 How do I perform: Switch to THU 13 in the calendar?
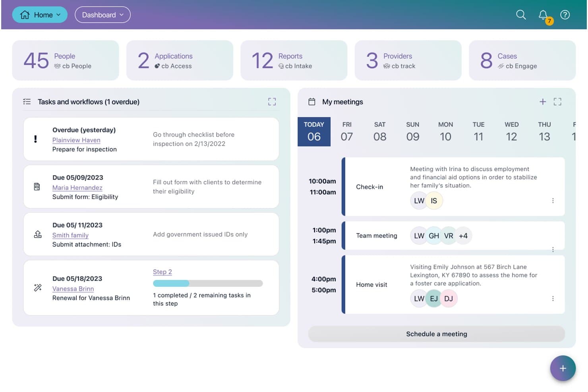[544, 131]
